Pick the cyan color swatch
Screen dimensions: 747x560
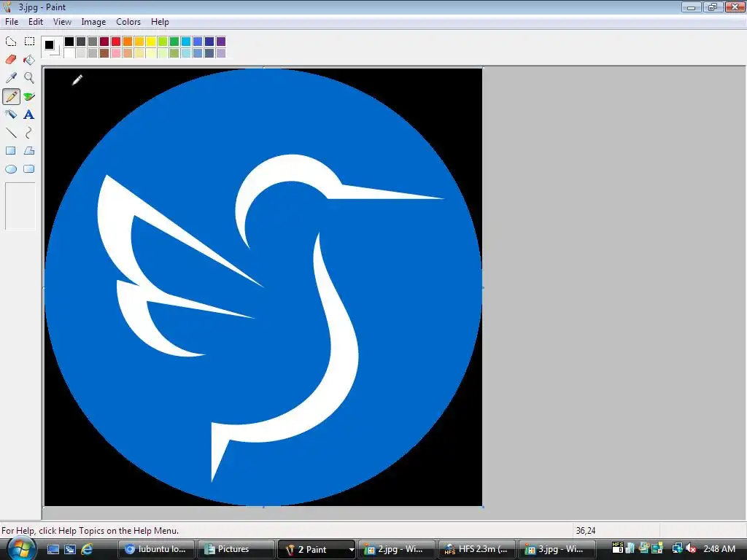point(186,42)
